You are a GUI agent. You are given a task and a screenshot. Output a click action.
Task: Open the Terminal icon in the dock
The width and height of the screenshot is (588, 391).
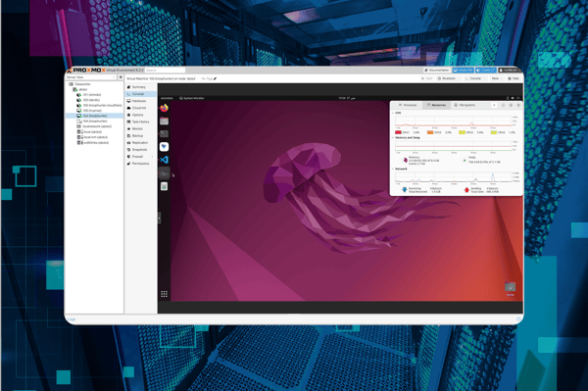click(165, 134)
